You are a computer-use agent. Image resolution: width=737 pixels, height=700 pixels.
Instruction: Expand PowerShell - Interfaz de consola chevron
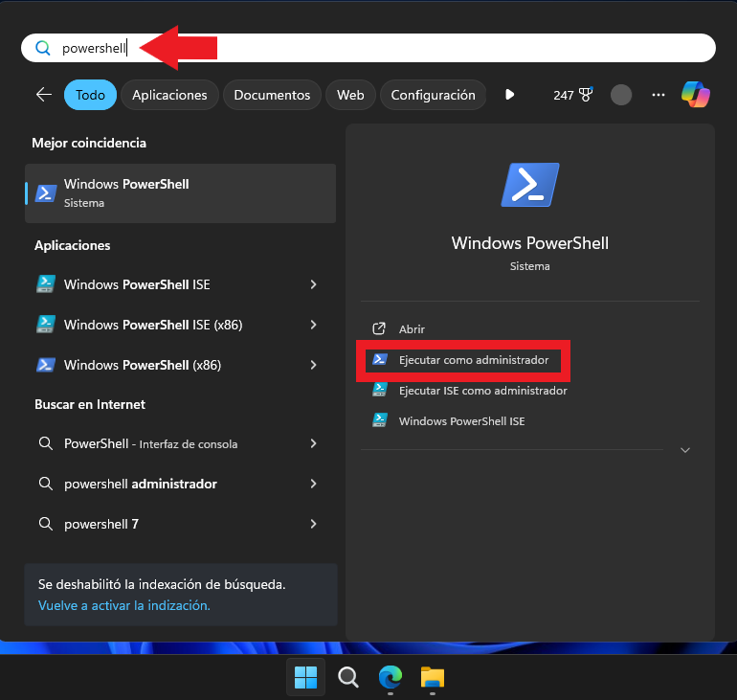pyautogui.click(x=314, y=443)
